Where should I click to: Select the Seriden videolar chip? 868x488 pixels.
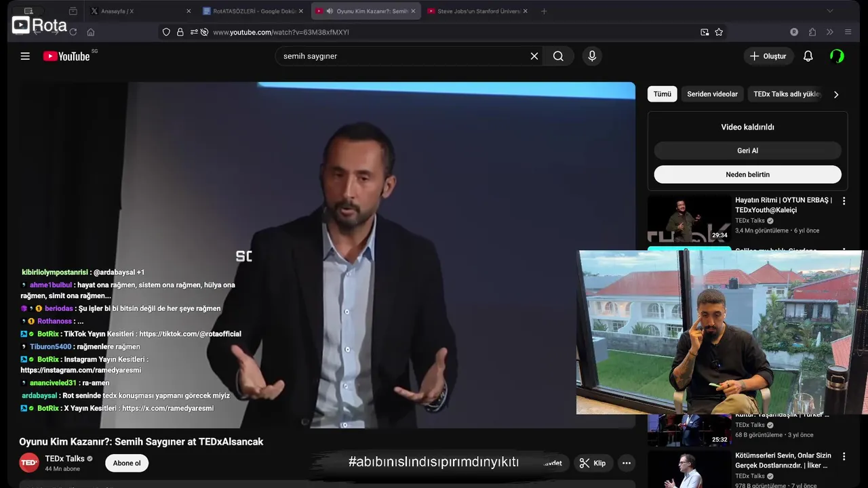(712, 94)
